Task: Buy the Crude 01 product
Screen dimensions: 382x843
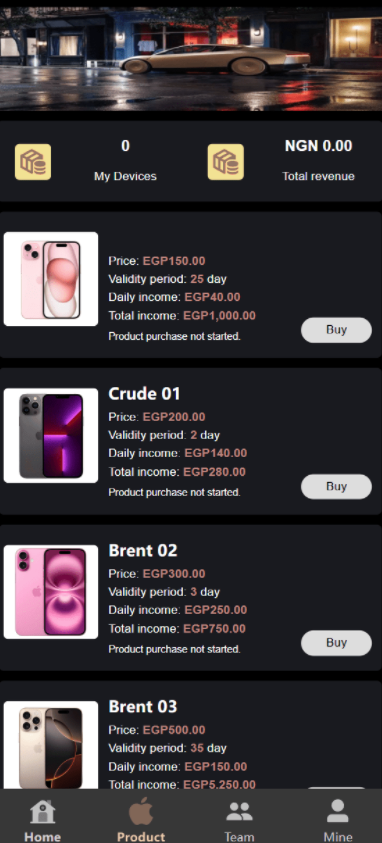Action: click(336, 487)
